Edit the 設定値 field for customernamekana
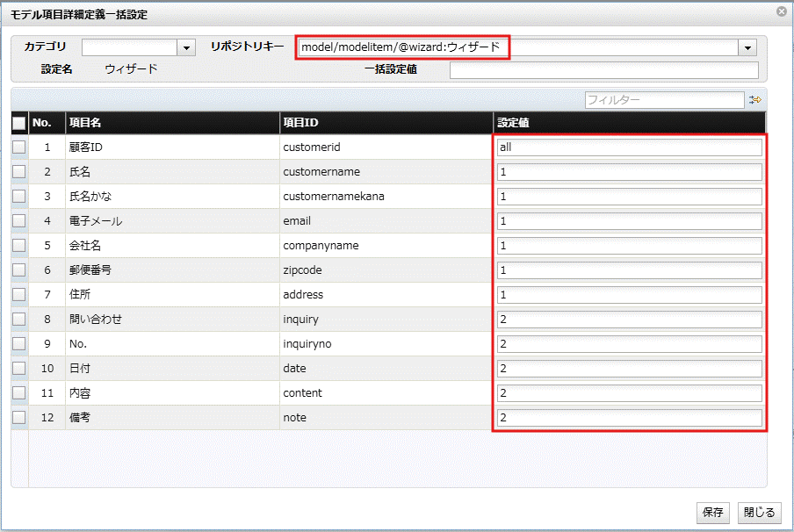 click(x=630, y=197)
